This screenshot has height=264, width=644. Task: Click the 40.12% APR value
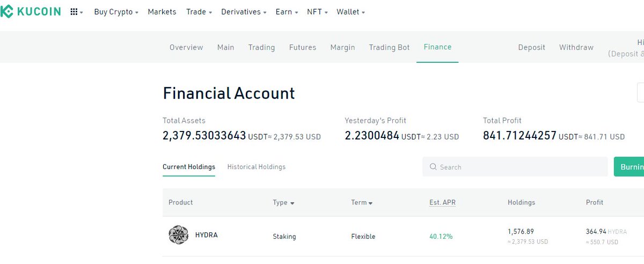[441, 236]
